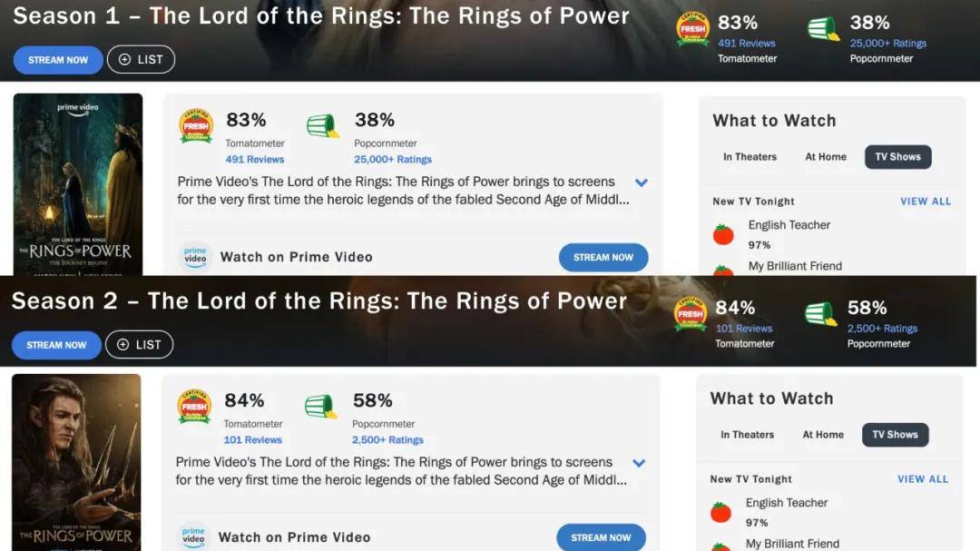Select In Theaters tab in top What to Watch
The height and width of the screenshot is (551, 980).
[x=750, y=157]
